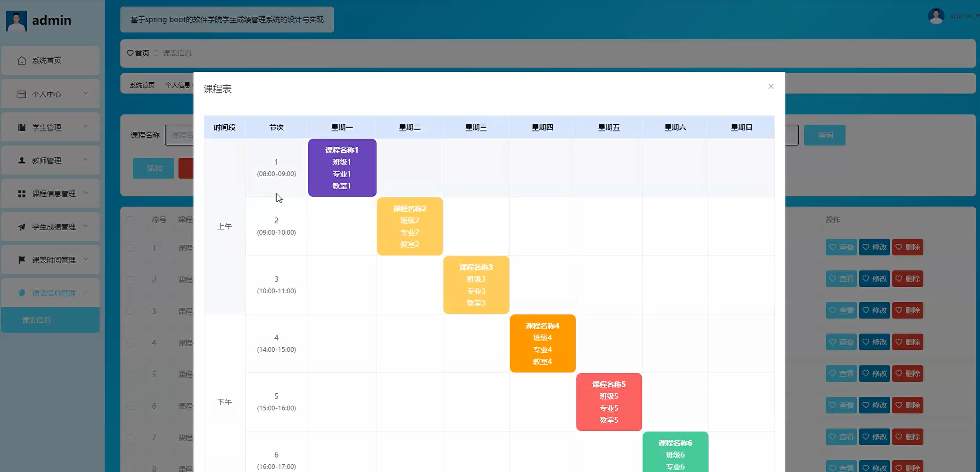The width and height of the screenshot is (980, 472).
Task: Click the admin avatar in sidebar header
Action: [x=16, y=20]
